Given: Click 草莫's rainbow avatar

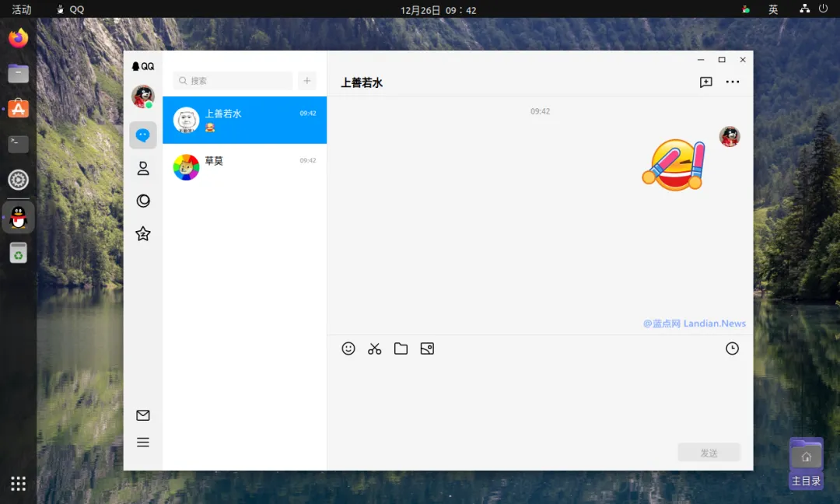Looking at the screenshot, I should pos(186,167).
